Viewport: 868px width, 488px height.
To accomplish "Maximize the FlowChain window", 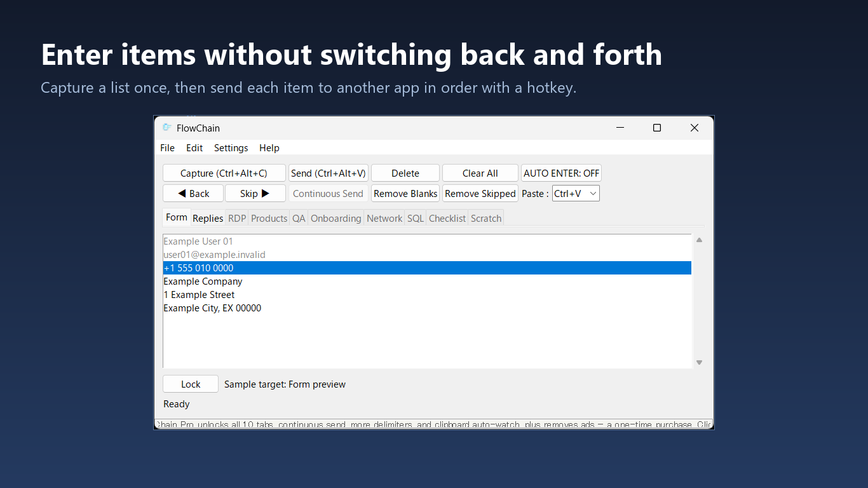I will 657,128.
